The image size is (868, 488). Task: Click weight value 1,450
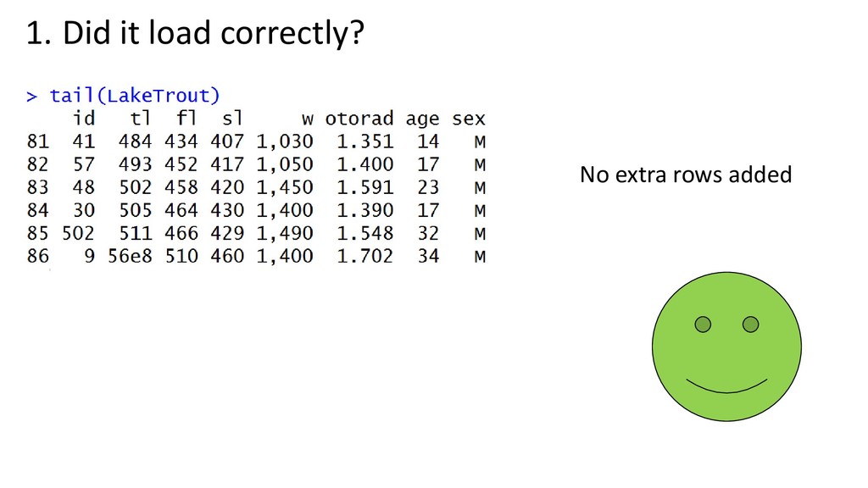pos(285,187)
